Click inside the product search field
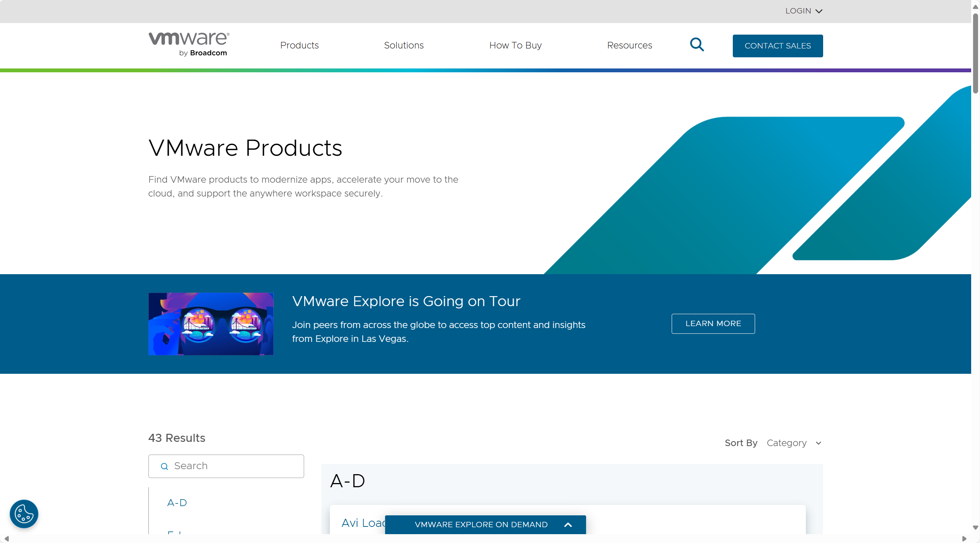 (x=231, y=466)
